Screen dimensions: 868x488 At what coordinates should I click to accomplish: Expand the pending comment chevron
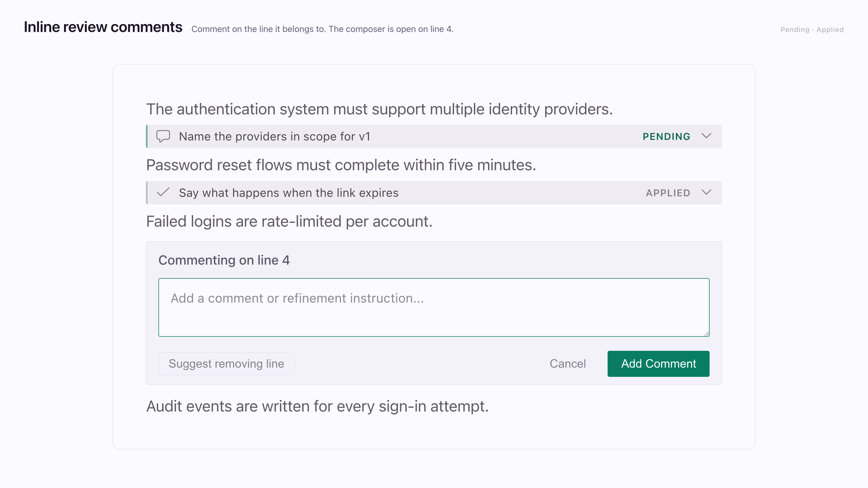coord(706,136)
